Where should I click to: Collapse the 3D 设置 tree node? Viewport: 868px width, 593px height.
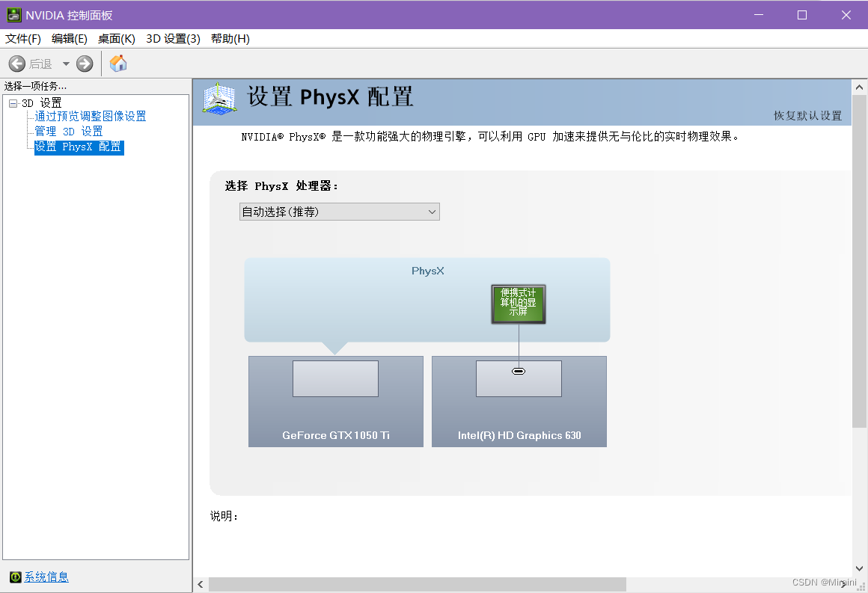click(13, 103)
